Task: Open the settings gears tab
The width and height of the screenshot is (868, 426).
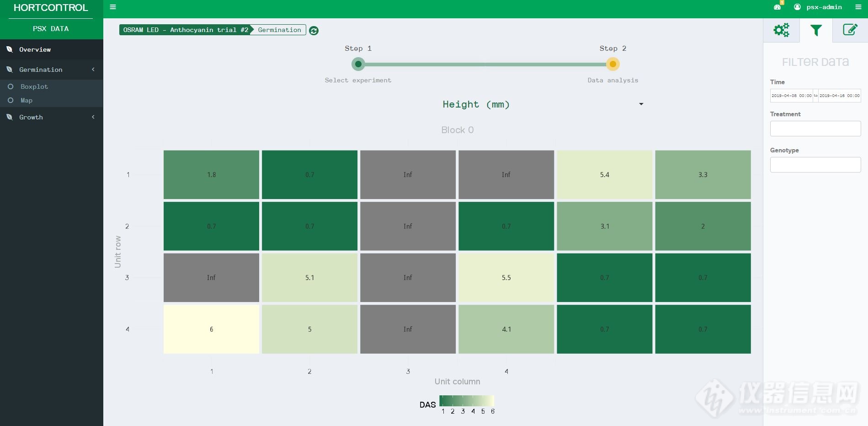Action: (x=781, y=30)
